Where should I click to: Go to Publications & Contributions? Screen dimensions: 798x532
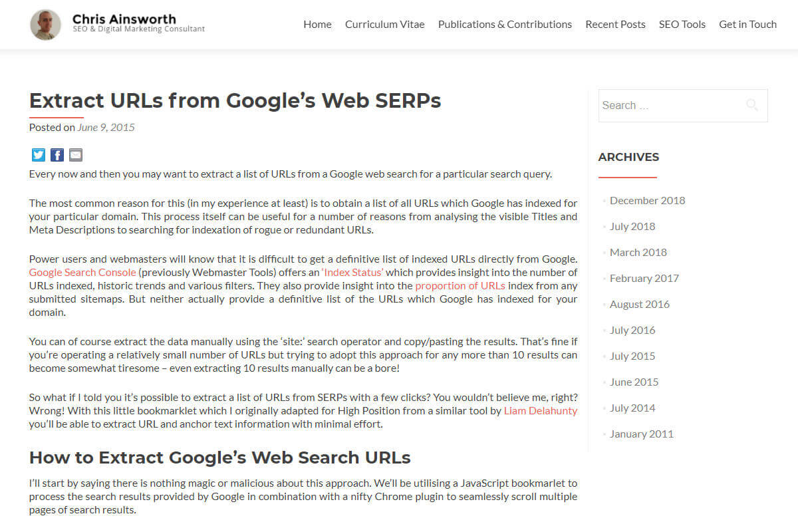505,24
